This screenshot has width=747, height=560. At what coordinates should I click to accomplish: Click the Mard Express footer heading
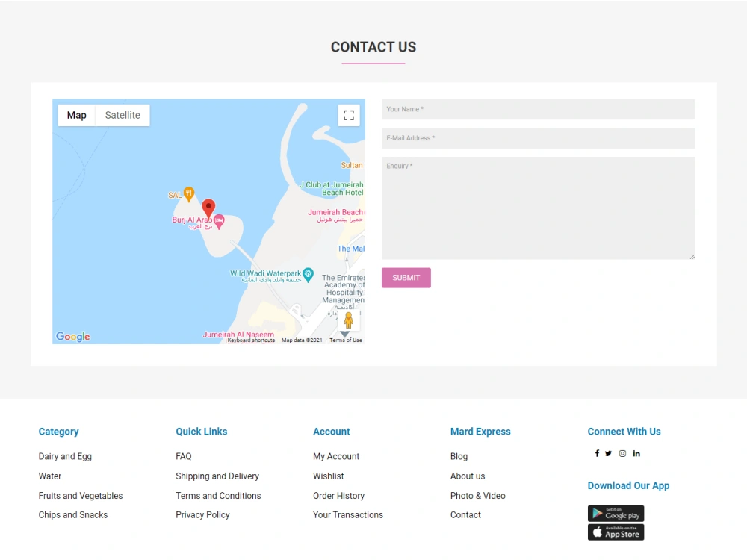[x=480, y=432]
